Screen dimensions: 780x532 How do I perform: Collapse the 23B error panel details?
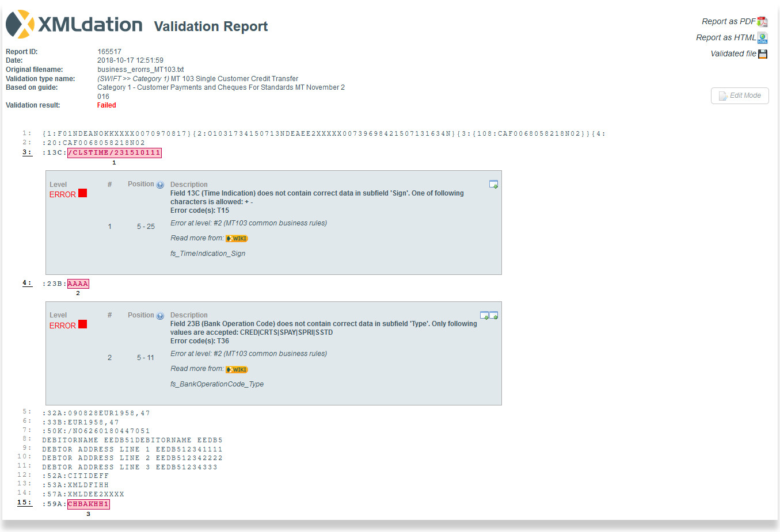coord(484,315)
